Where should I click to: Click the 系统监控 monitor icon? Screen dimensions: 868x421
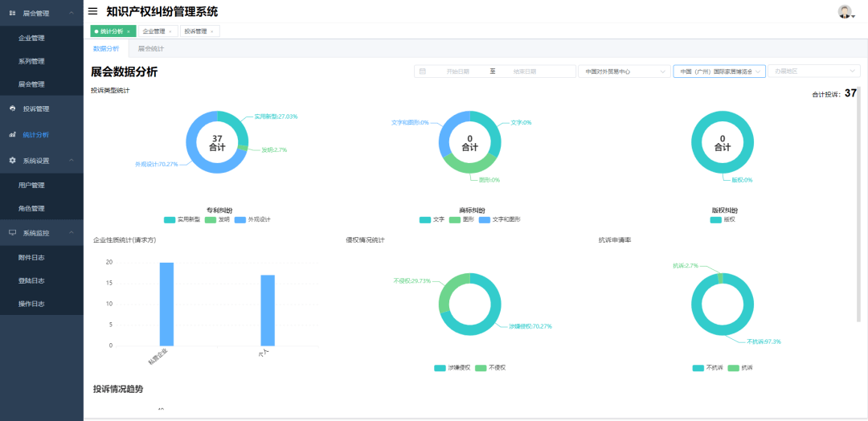(13, 233)
